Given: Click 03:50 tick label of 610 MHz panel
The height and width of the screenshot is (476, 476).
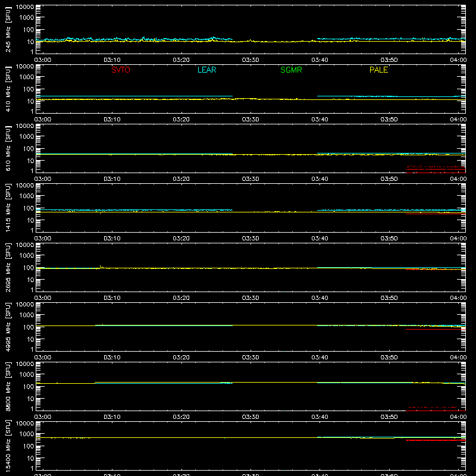Looking at the screenshot, I should pyautogui.click(x=389, y=179).
